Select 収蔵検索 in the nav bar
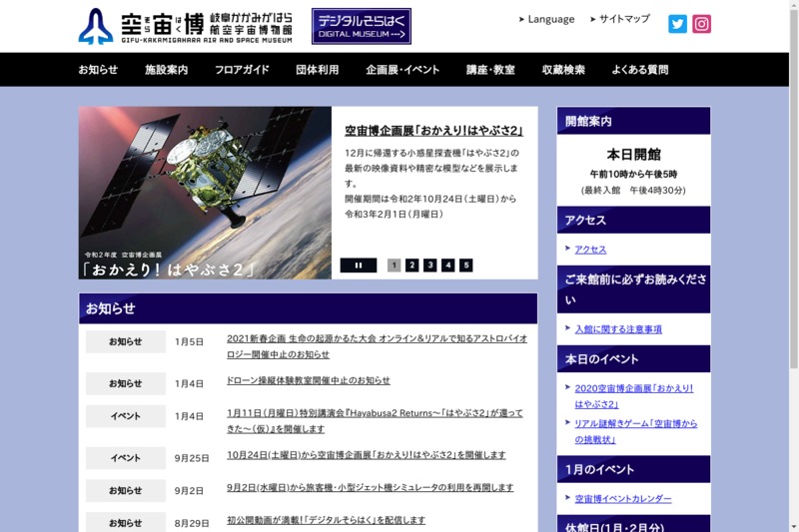This screenshot has width=799, height=532. pos(563,70)
